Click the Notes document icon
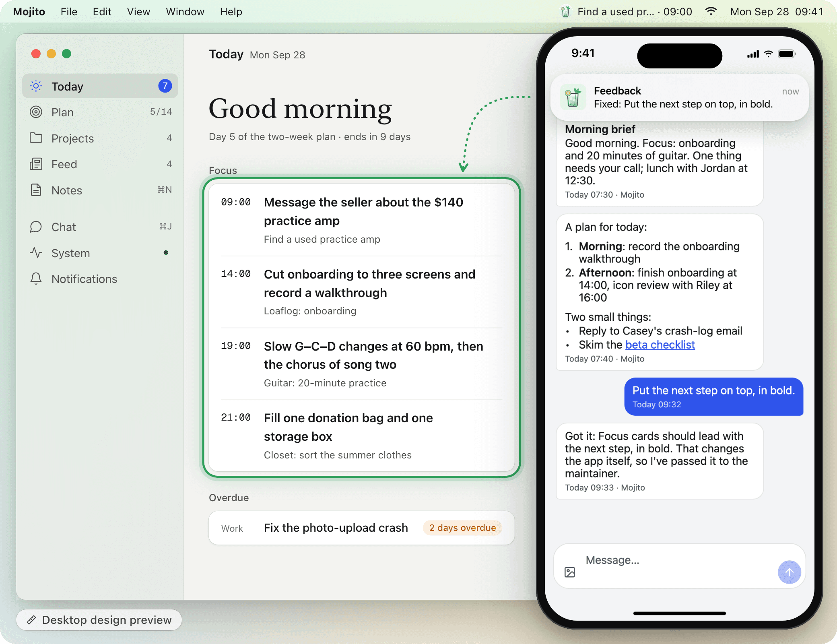This screenshot has height=644, width=837. pos(36,190)
